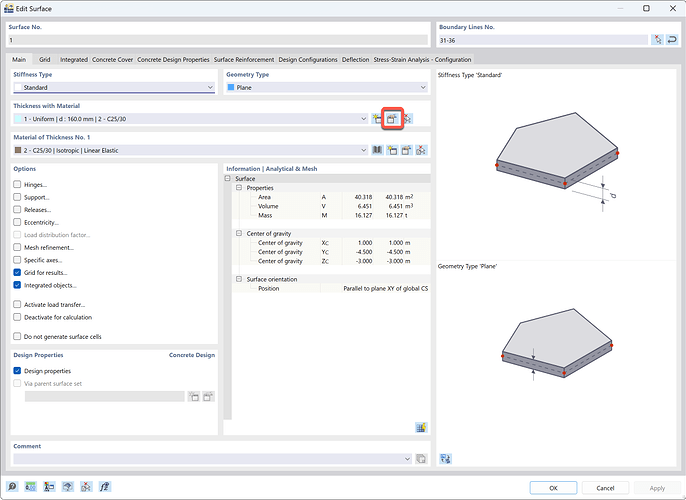This screenshot has height=500, width=686.
Task: Click the new thickness icon
Action: tap(377, 119)
